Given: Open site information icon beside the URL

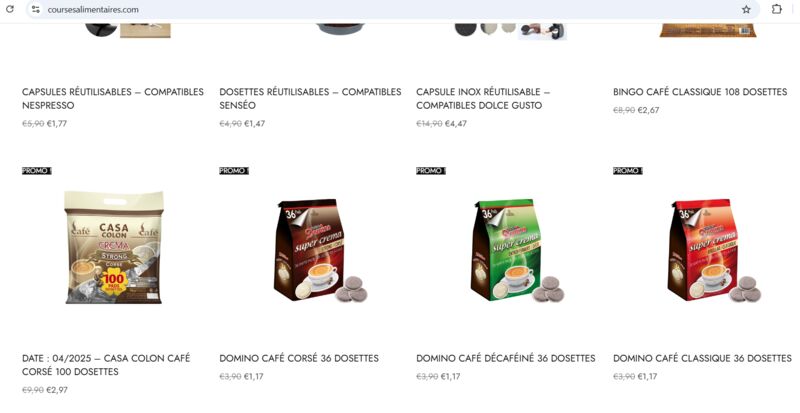Looking at the screenshot, I should 35,9.
